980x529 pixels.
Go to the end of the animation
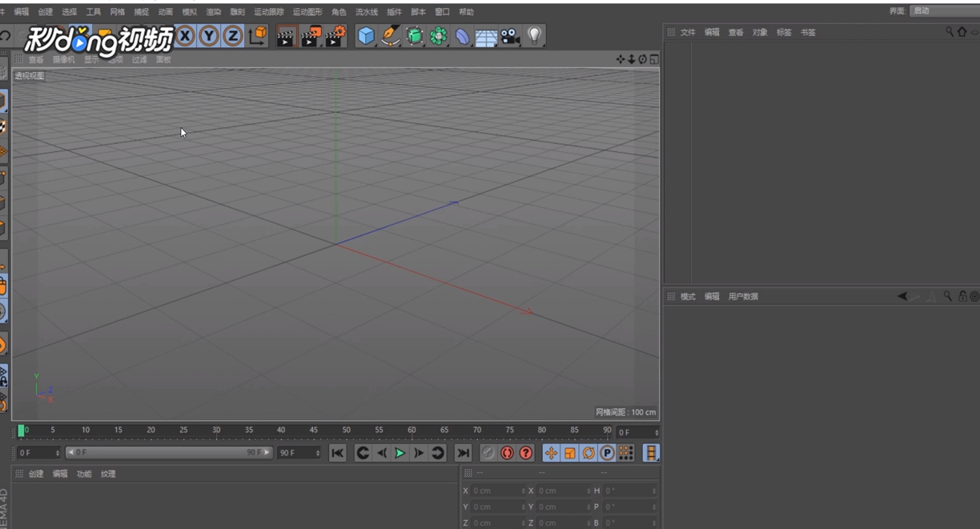point(463,453)
